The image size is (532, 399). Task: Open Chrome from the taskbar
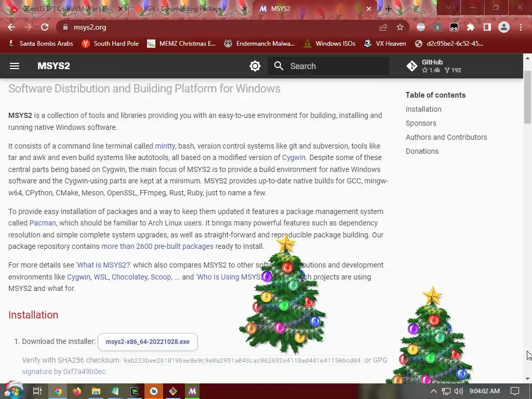click(x=58, y=391)
